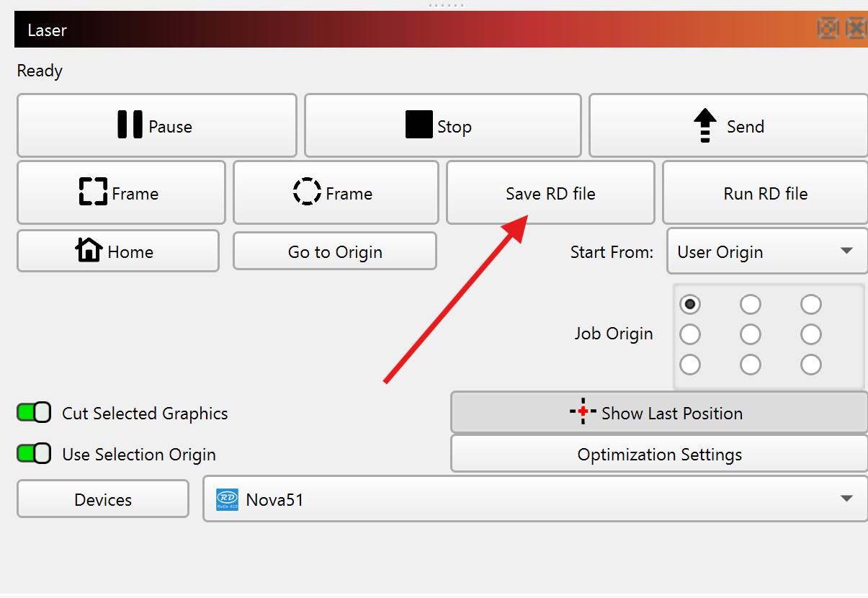Click the circular rubber-band Frame button
Image resolution: width=868 pixels, height=598 pixels.
coord(336,193)
